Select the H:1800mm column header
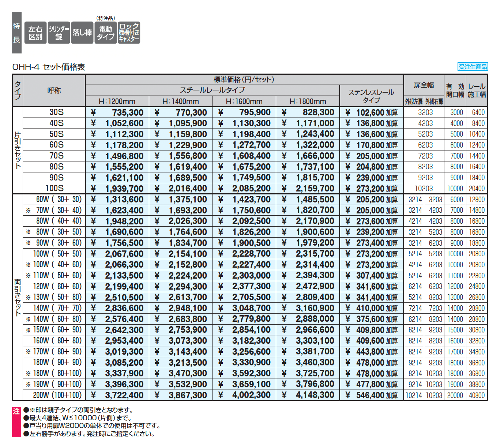Viewport: 504px width, 443px height. (x=308, y=101)
